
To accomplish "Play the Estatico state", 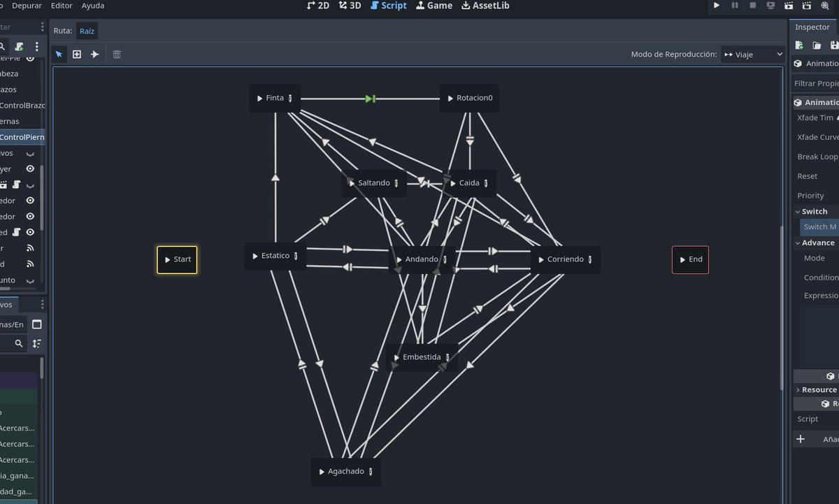I will (254, 257).
